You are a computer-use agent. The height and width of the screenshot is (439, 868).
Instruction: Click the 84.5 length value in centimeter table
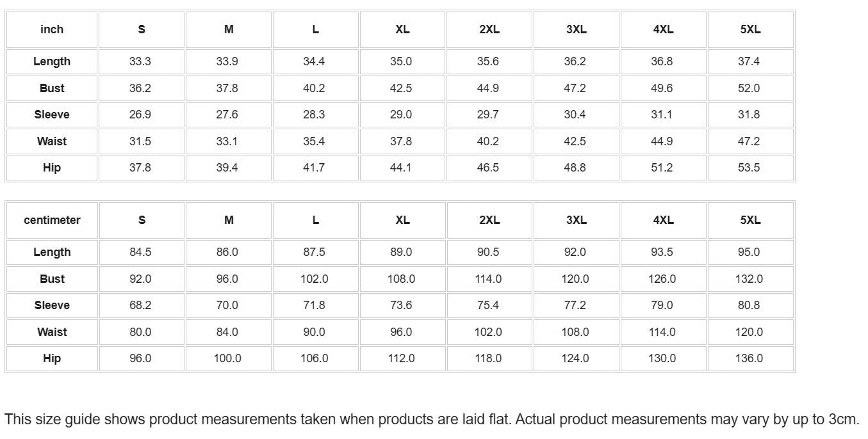[140, 252]
